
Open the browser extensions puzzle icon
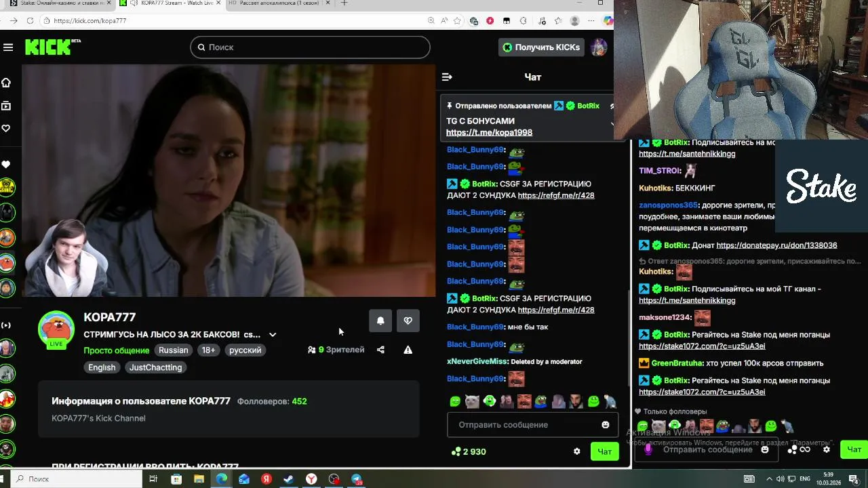point(523,21)
